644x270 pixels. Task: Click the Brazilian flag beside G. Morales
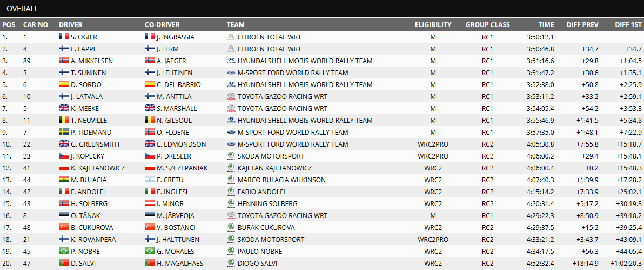[x=150, y=252]
